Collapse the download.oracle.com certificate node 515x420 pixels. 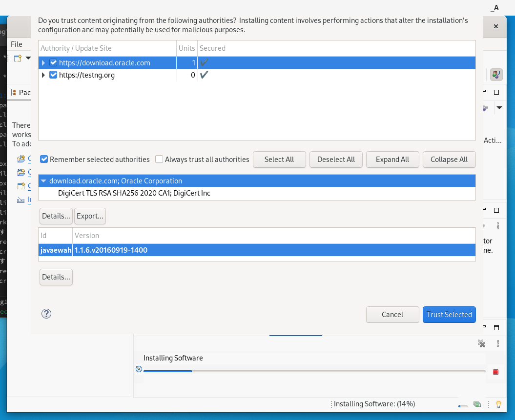pos(43,181)
